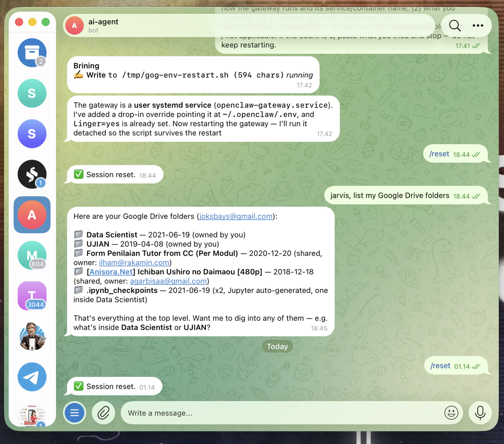
Task: Open the emoji picker
Action: pyautogui.click(x=451, y=413)
